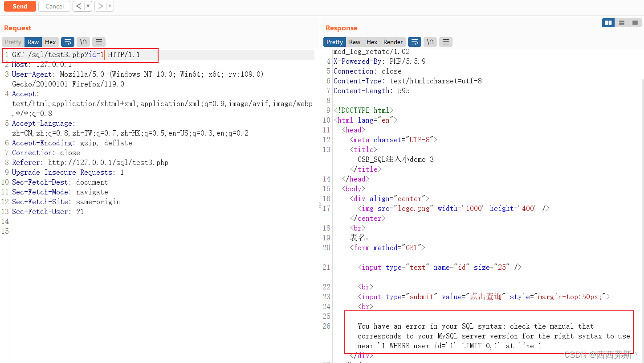Open the Request panel hamburger menu
Image resolution: width=644 pixels, height=363 pixels.
point(99,42)
